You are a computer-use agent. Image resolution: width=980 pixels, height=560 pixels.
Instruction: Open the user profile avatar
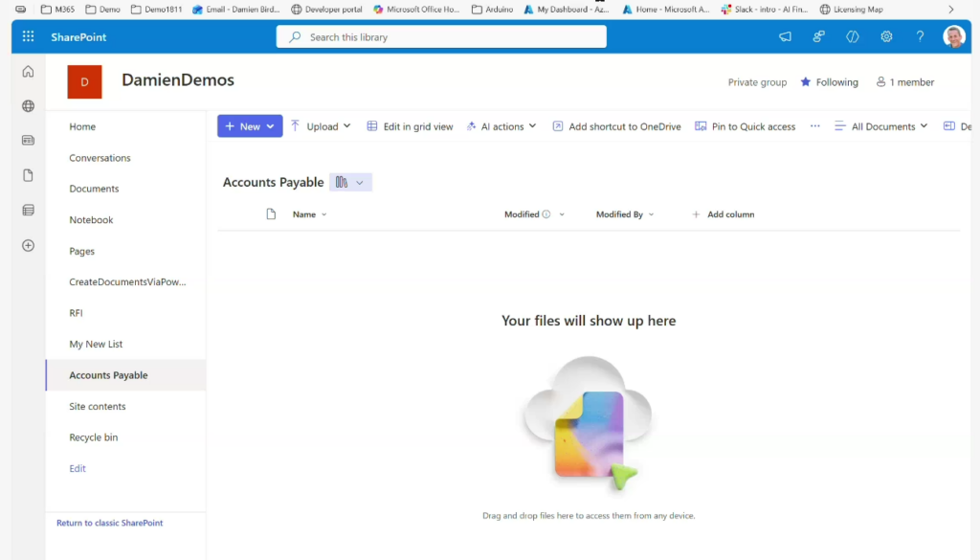pyautogui.click(x=953, y=37)
